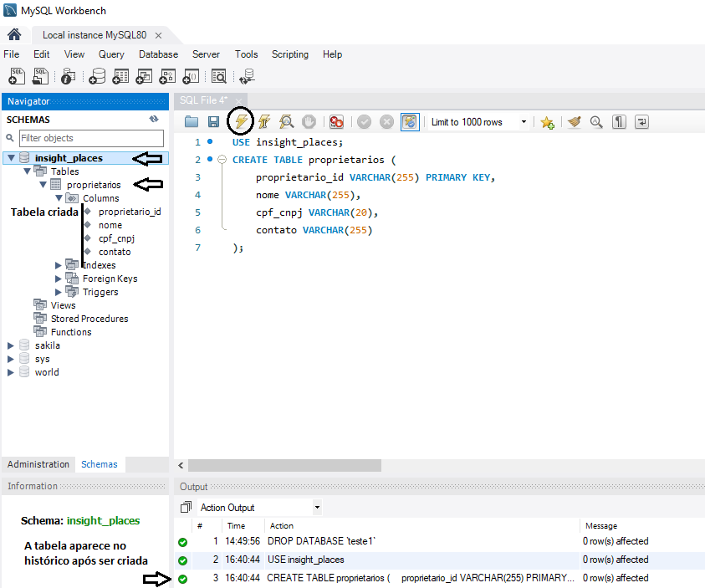This screenshot has height=588, width=705.
Task: Switch to Local instance MySQL80 tab
Action: click(95, 35)
